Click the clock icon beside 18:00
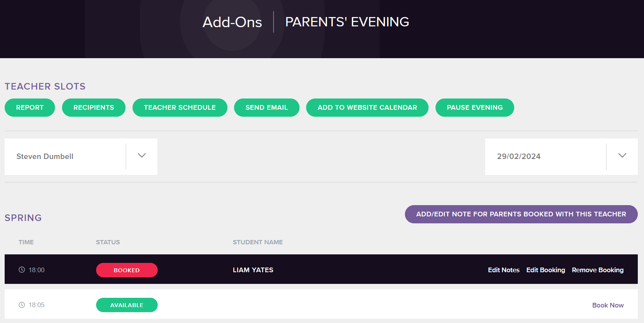The height and width of the screenshot is (323, 644). point(22,270)
